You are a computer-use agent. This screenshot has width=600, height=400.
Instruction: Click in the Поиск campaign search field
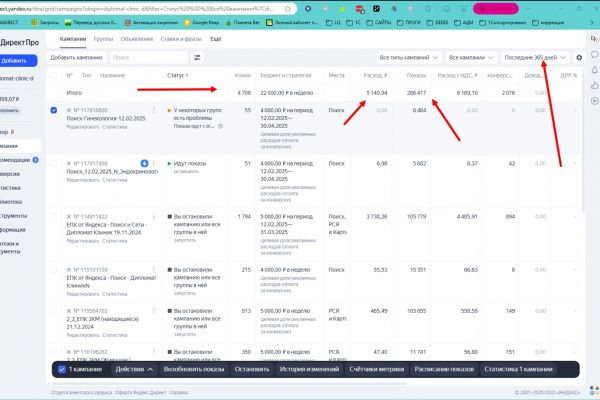tap(149, 57)
